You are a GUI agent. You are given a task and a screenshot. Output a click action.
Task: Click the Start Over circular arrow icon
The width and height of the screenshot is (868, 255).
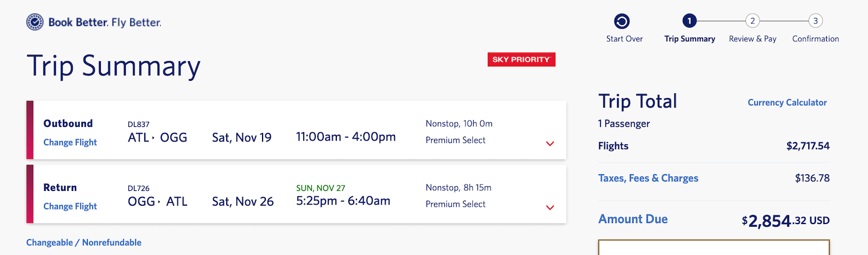coord(622,21)
